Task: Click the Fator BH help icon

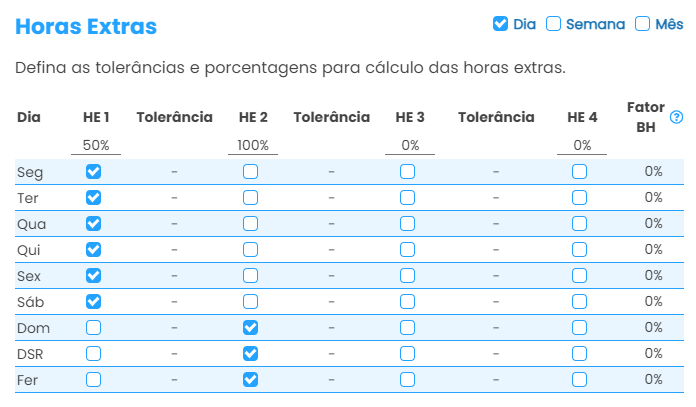Action: (676, 117)
